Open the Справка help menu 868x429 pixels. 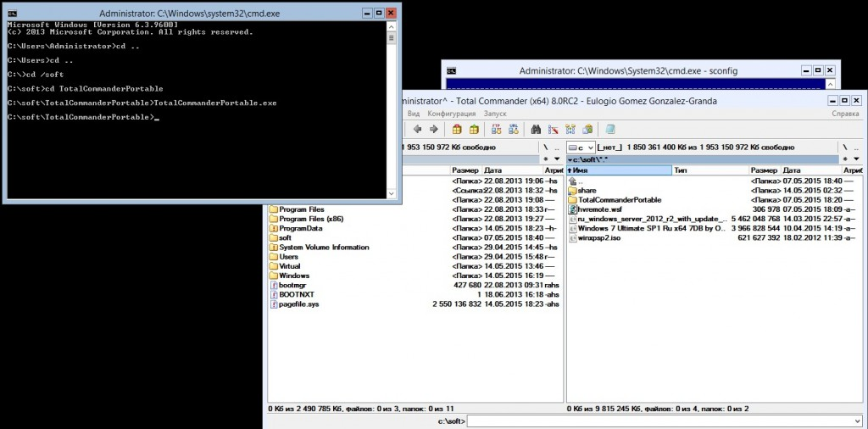click(845, 114)
